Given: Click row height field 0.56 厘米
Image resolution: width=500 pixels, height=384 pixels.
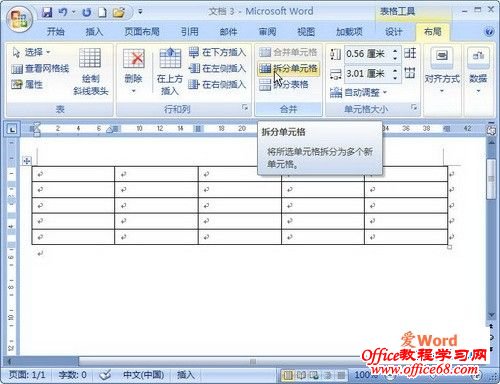Looking at the screenshot, I should pyautogui.click(x=367, y=54).
